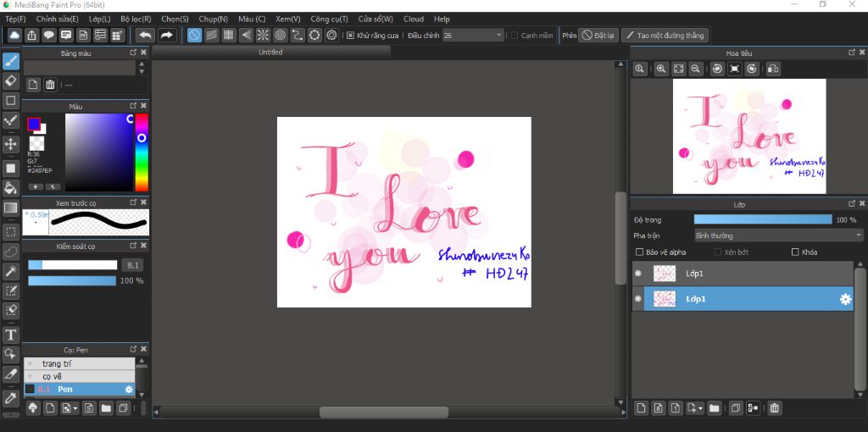The width and height of the screenshot is (868, 432).
Task: Click the Đặt lại button
Action: click(x=598, y=36)
